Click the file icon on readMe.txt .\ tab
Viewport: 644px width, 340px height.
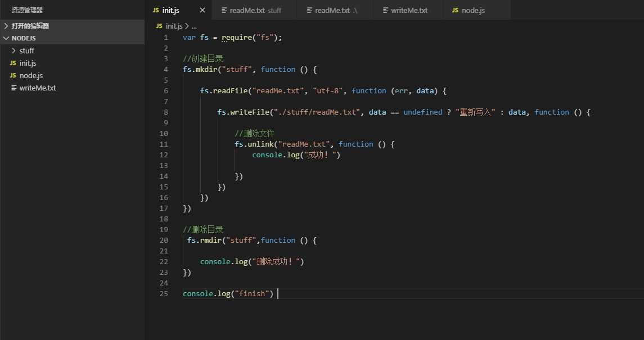pos(309,10)
